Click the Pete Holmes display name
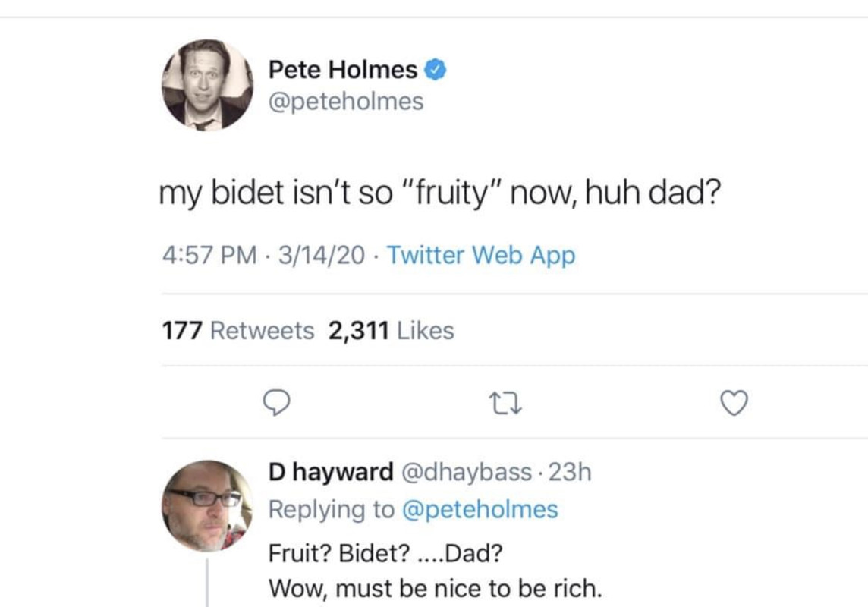Image resolution: width=868 pixels, height=607 pixels. pyautogui.click(x=342, y=71)
